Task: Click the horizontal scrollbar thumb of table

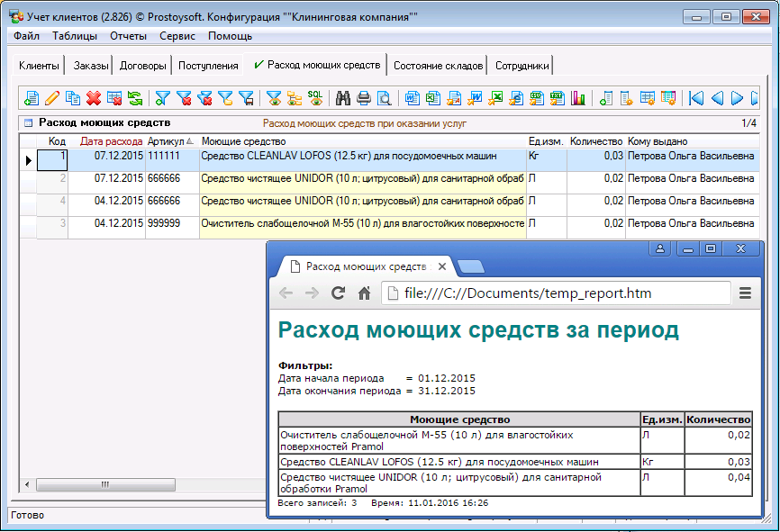Action: 106,485
